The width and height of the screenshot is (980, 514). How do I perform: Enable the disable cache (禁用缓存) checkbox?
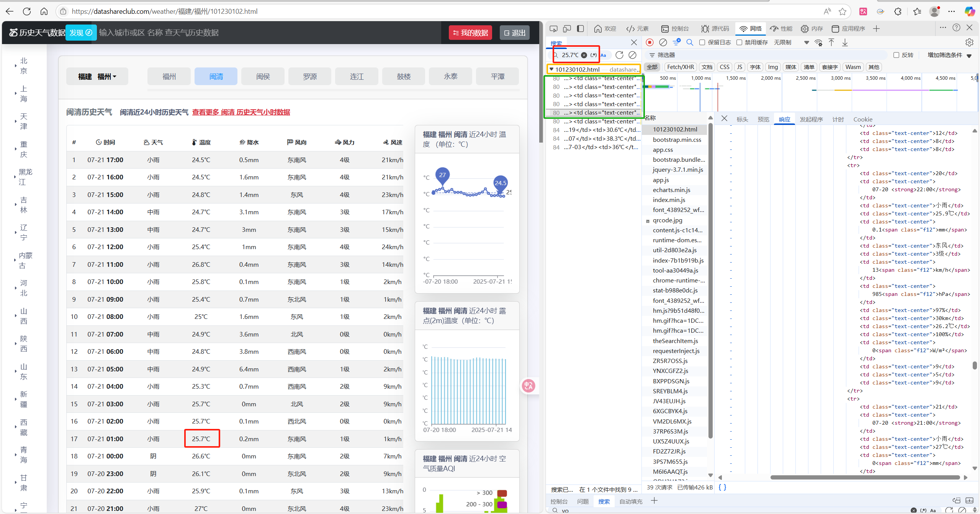pos(739,43)
